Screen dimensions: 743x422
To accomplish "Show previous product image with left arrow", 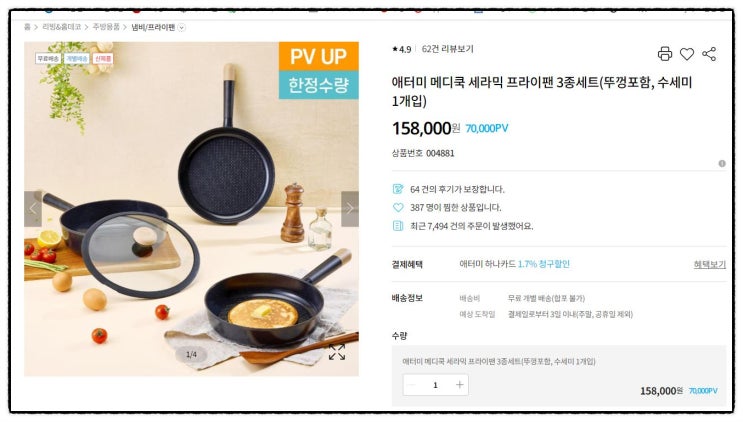I will click(x=33, y=208).
